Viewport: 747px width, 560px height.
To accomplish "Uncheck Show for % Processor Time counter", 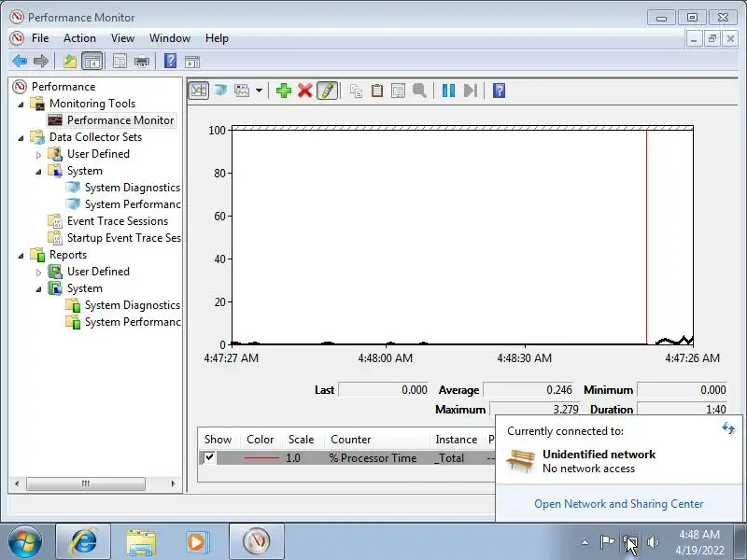I will click(x=209, y=457).
